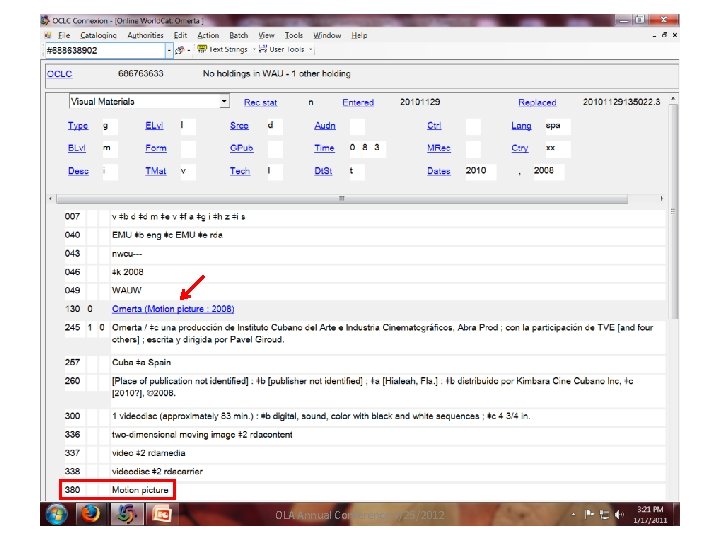Click the Form fixed field label

[x=156, y=148]
